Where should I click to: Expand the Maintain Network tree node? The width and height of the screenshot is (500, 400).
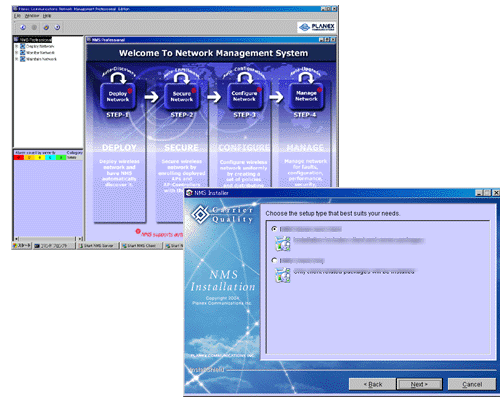(x=16, y=59)
